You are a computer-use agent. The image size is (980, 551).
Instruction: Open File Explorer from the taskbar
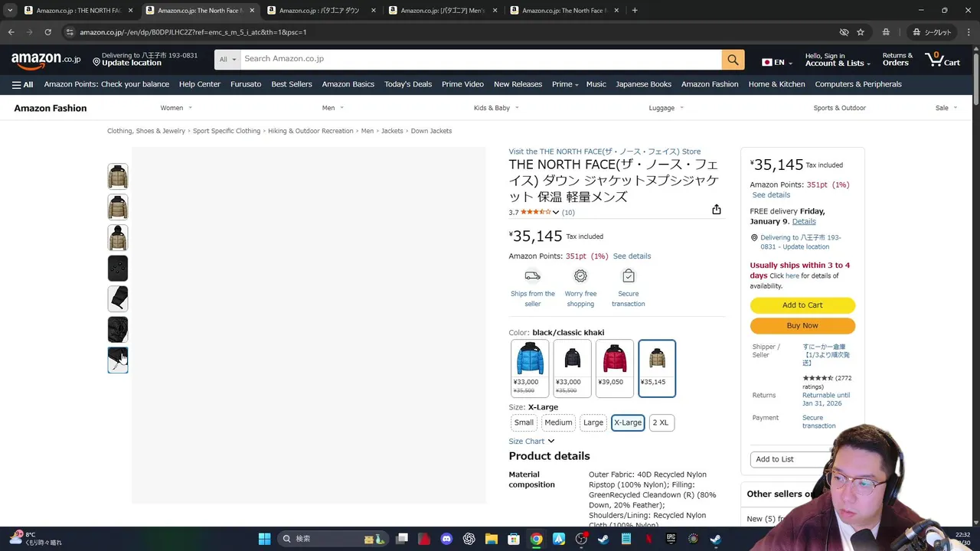click(492, 539)
